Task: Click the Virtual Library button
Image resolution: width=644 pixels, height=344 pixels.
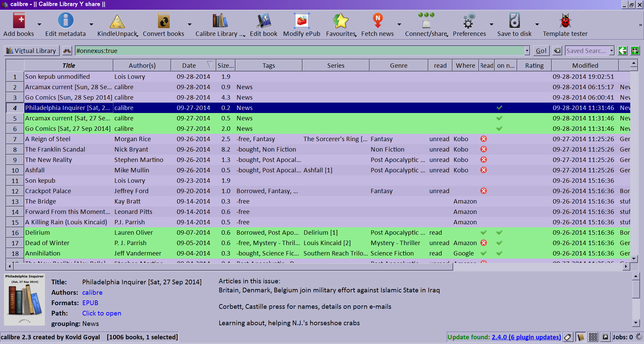Action: click(x=32, y=51)
